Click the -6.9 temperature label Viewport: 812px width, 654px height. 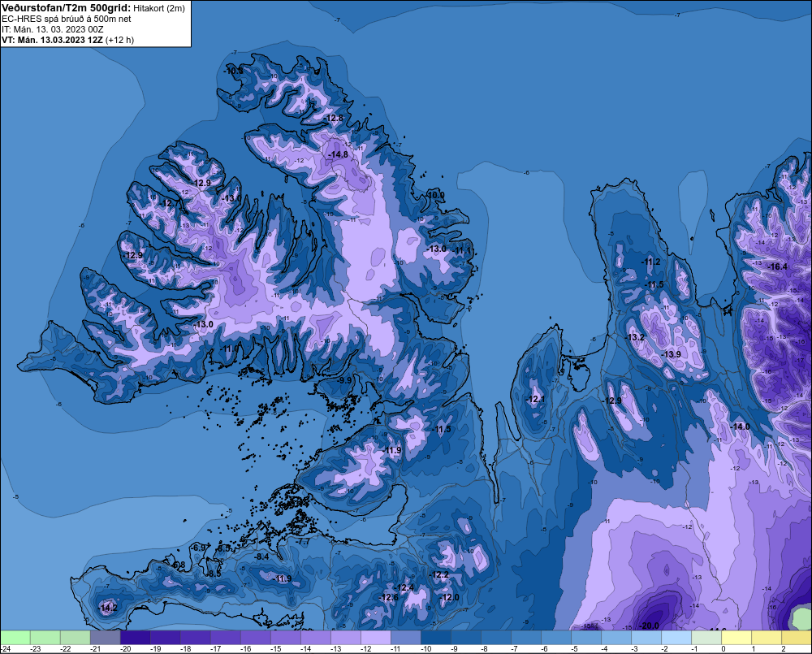tap(198, 548)
